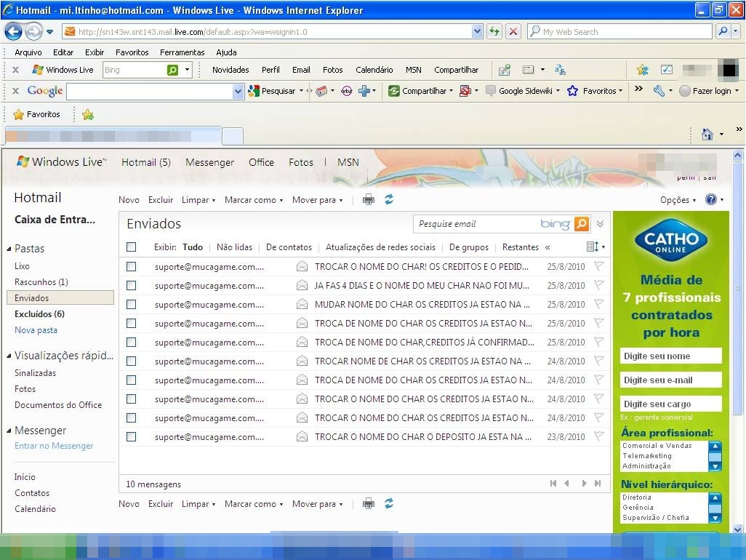Open the Rascunhos (1) folder
746x560 pixels.
(41, 282)
